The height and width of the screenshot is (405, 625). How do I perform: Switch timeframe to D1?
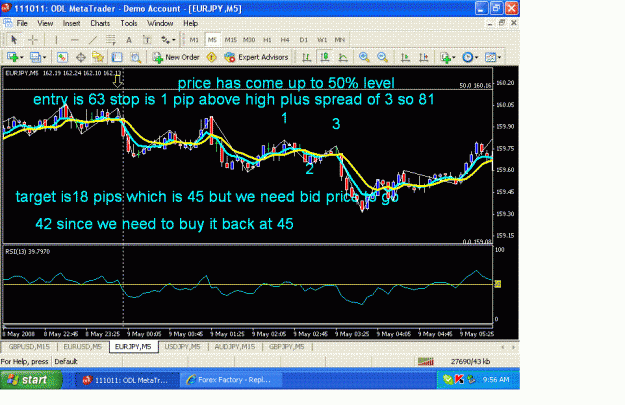(x=303, y=39)
